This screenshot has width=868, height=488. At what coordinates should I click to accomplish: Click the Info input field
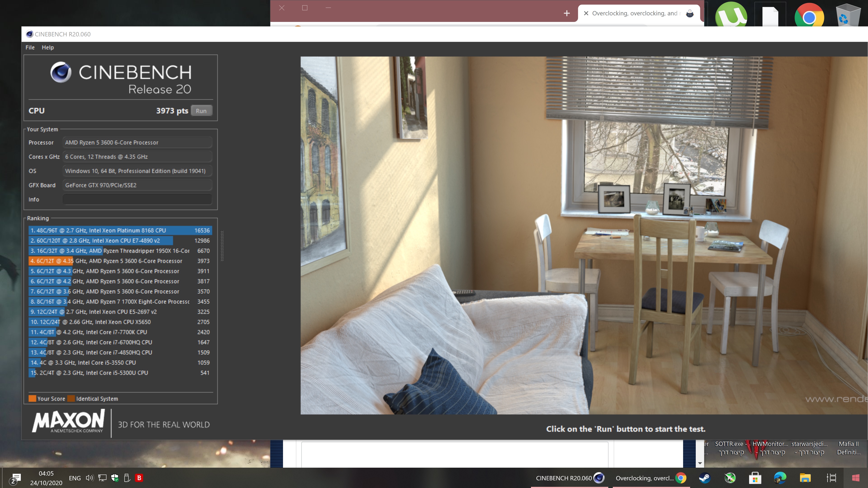tap(137, 199)
